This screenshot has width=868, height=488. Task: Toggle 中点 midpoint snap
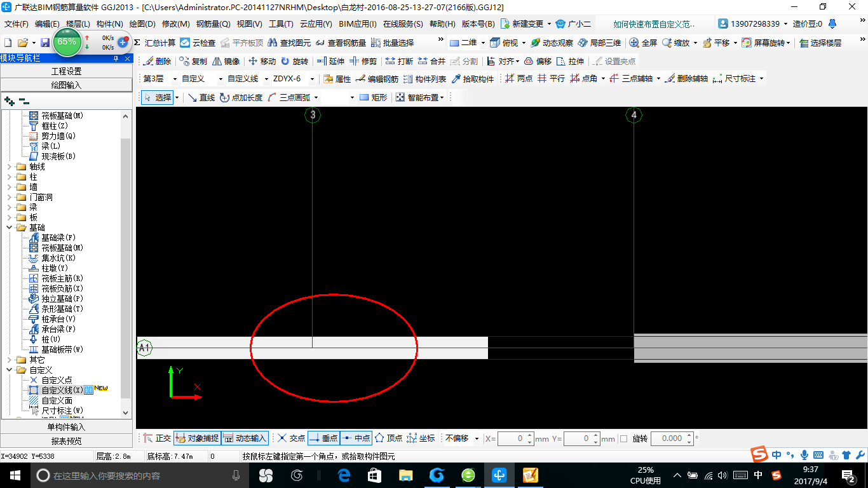click(356, 438)
